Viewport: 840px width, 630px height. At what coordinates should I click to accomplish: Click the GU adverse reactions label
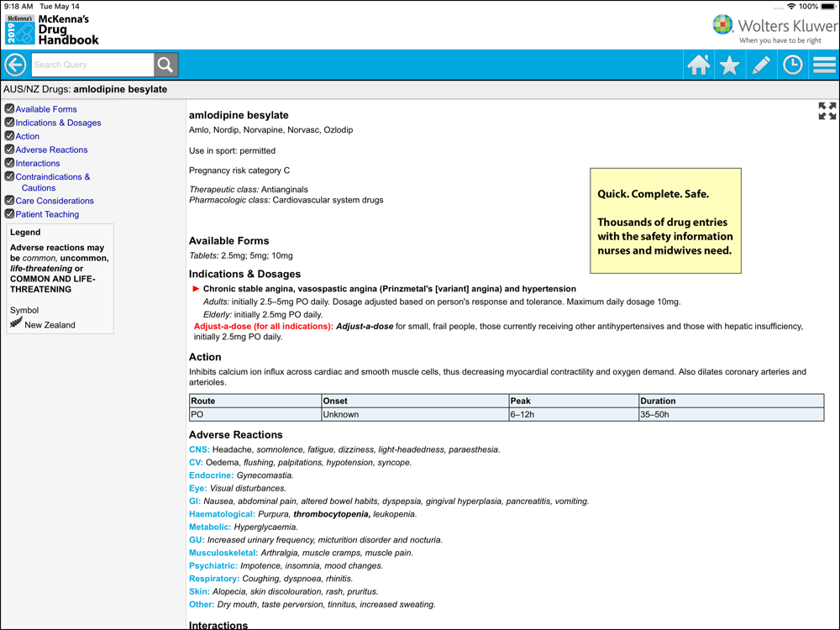tap(197, 540)
